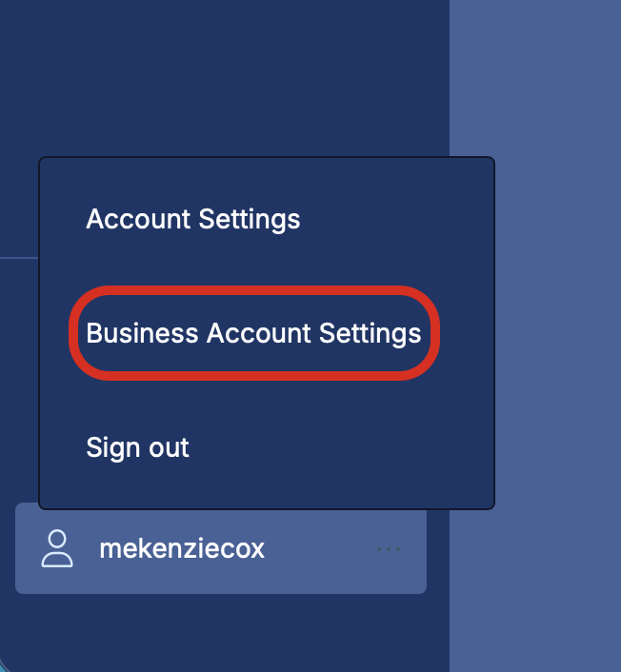This screenshot has width=621, height=672.
Task: Select Business Account Settings menu entry
Action: click(253, 333)
